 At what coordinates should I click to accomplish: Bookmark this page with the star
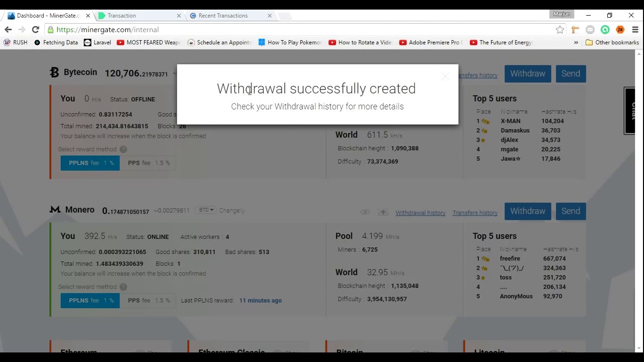coord(560,30)
